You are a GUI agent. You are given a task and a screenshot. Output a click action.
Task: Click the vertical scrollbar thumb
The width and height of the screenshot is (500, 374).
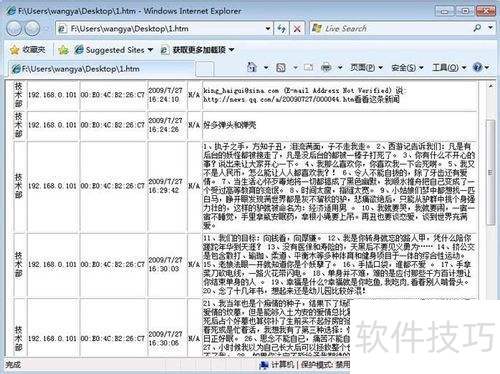tap(490, 172)
